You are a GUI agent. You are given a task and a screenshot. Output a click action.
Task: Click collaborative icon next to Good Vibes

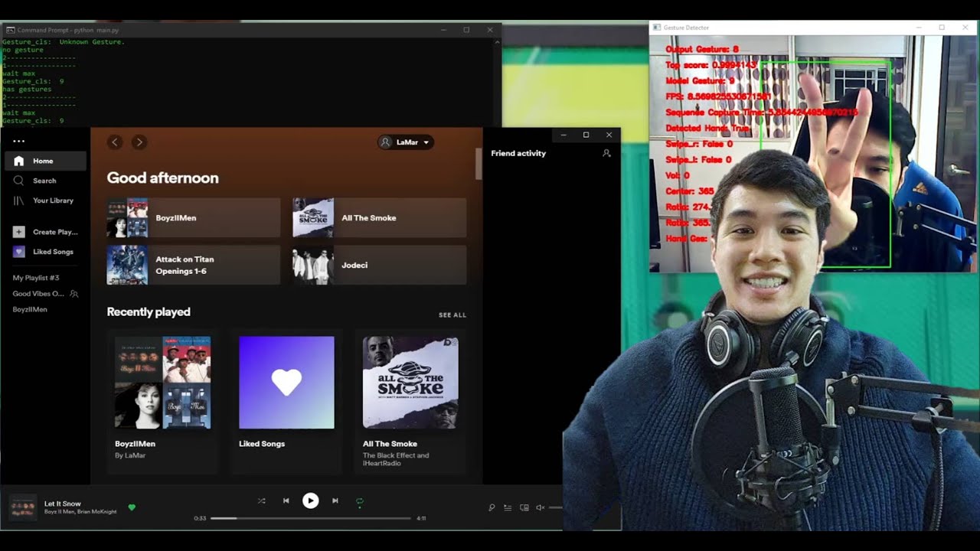tap(74, 294)
